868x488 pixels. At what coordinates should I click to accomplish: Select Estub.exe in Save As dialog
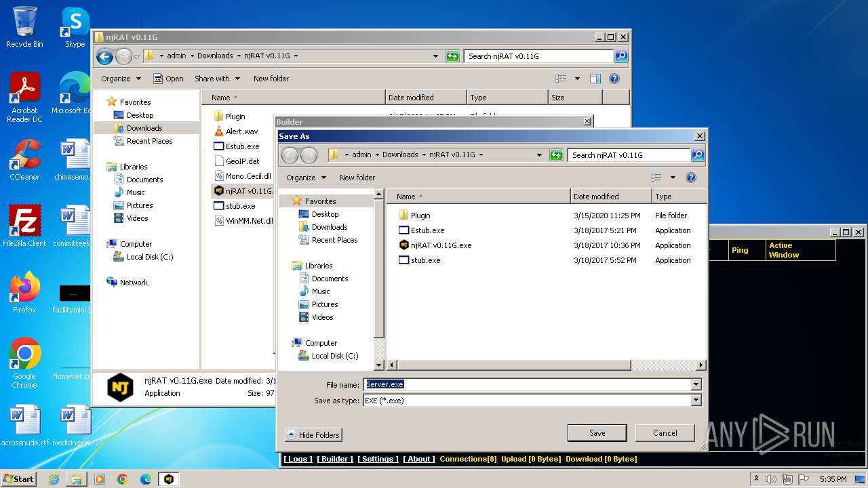pyautogui.click(x=427, y=230)
